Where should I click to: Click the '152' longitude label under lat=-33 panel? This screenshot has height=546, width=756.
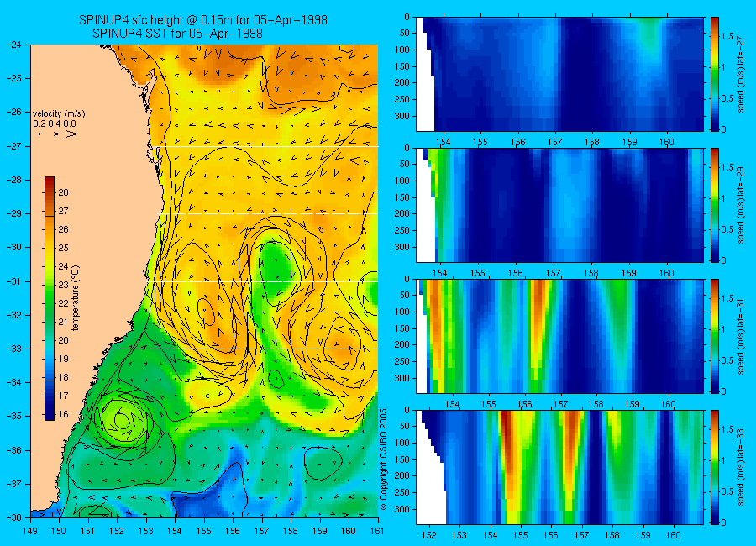pyautogui.click(x=429, y=535)
